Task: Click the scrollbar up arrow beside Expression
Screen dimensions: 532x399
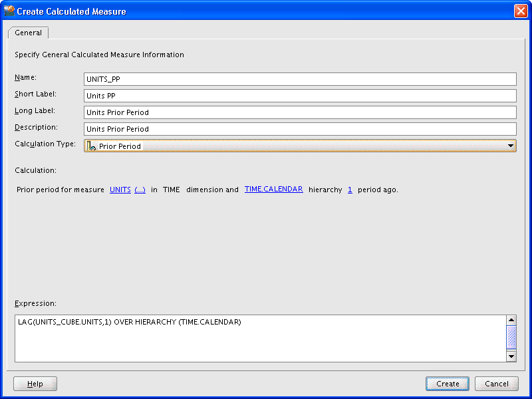Action: [511, 319]
